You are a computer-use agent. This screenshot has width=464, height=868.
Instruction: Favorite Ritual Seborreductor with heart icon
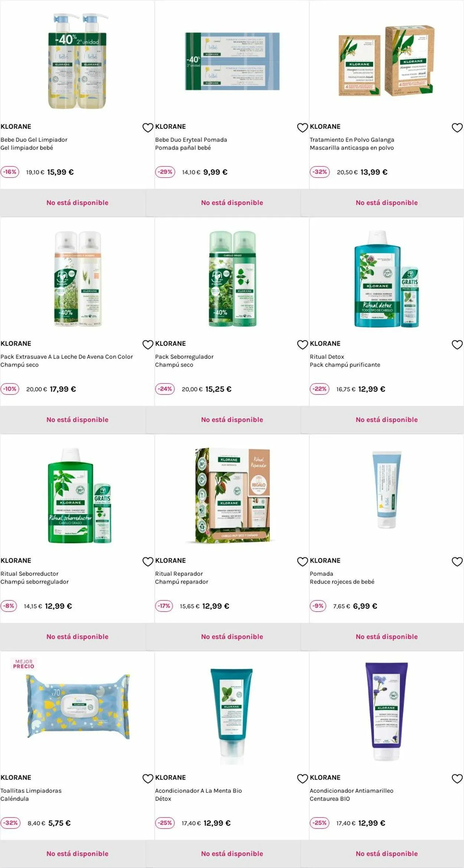point(148,562)
